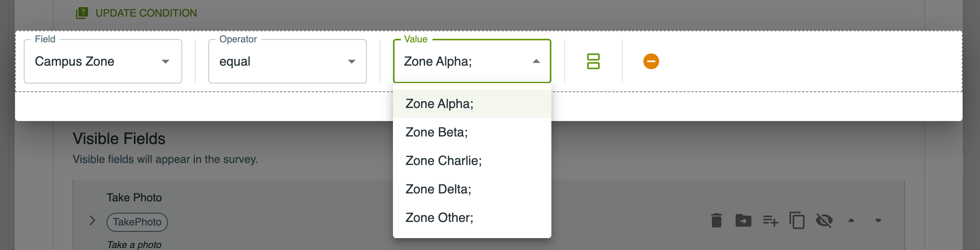Viewport: 980px width, 250px height.
Task: Move Take Photo into a folder
Action: click(x=744, y=221)
